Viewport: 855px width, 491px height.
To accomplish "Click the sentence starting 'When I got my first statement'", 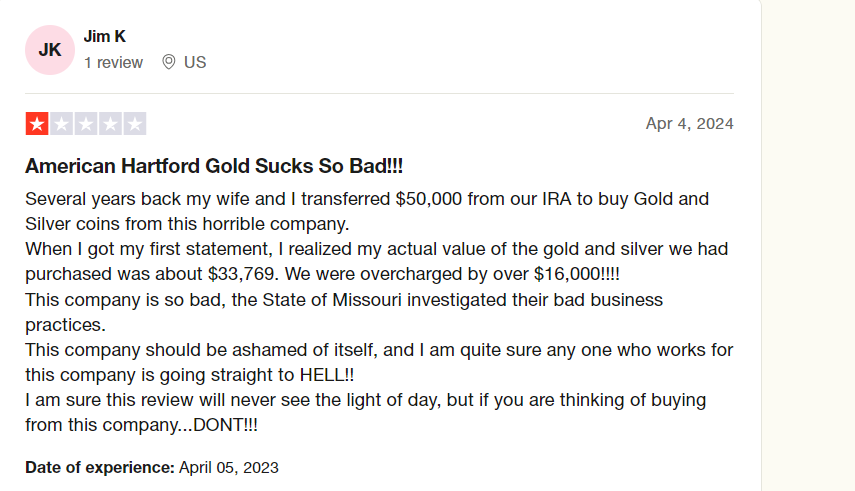I will coord(376,261).
